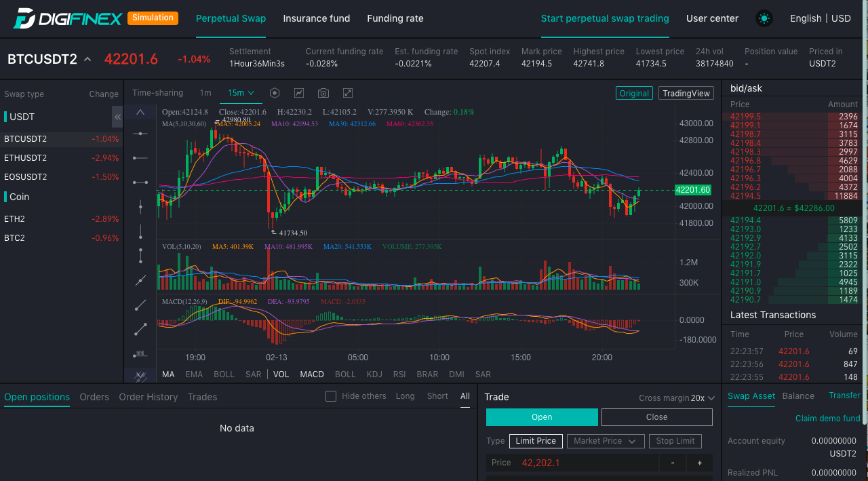Expand chart to fullscreen icon

coord(348,93)
